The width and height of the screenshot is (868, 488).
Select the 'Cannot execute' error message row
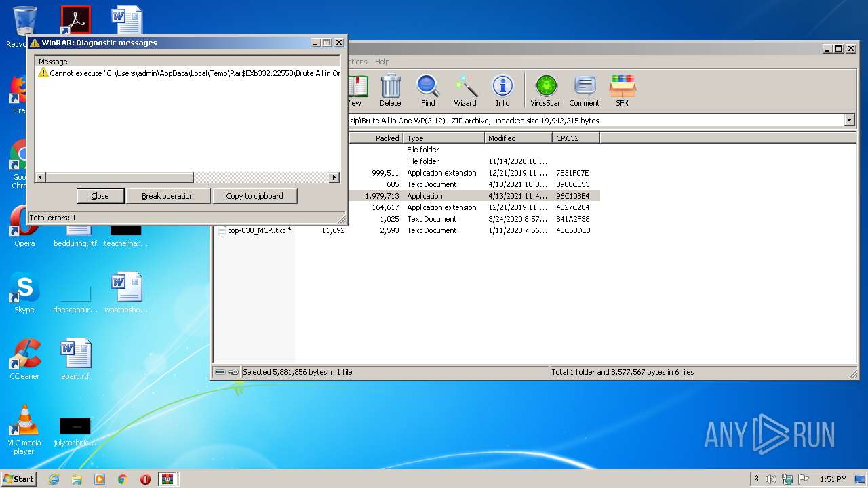pos(189,73)
